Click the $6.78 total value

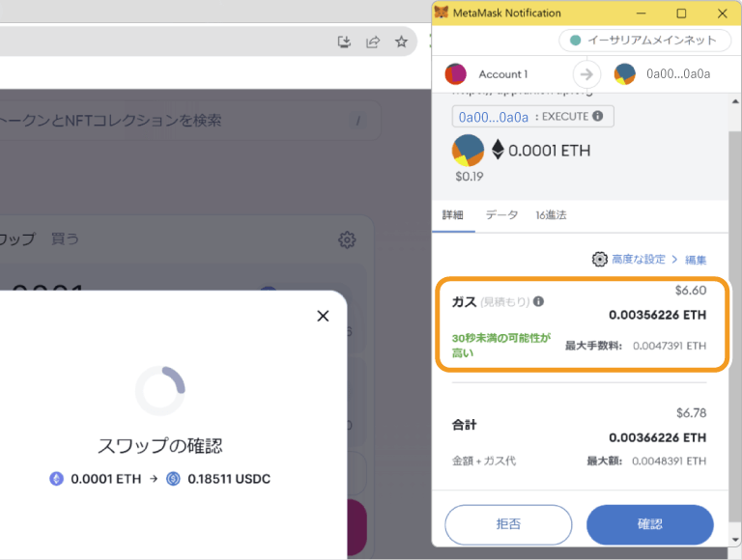tap(692, 413)
